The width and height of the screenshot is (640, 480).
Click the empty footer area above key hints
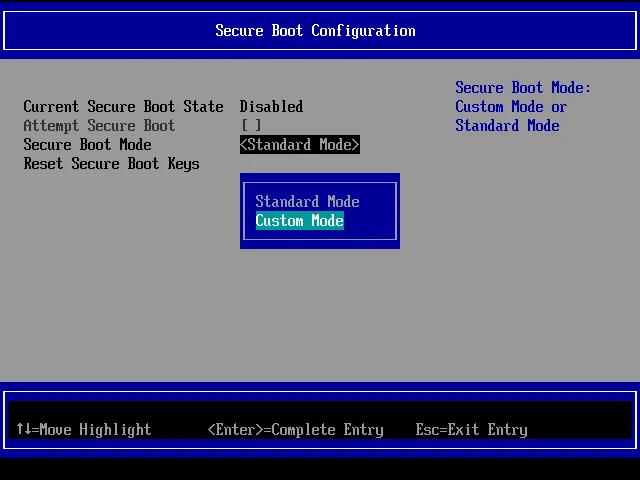tap(320, 408)
